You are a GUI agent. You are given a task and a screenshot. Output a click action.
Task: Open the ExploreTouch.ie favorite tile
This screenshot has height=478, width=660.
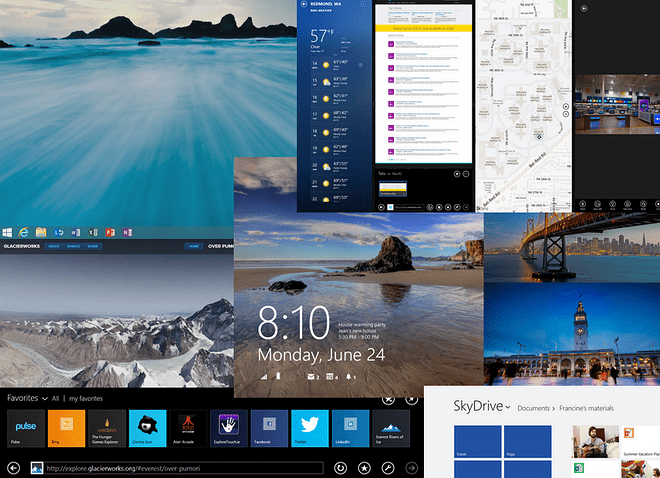pyautogui.click(x=229, y=428)
